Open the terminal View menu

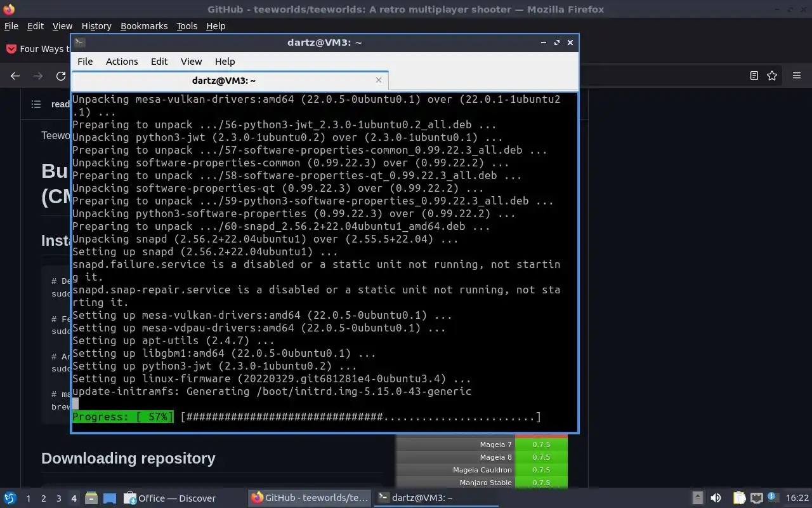(x=191, y=62)
